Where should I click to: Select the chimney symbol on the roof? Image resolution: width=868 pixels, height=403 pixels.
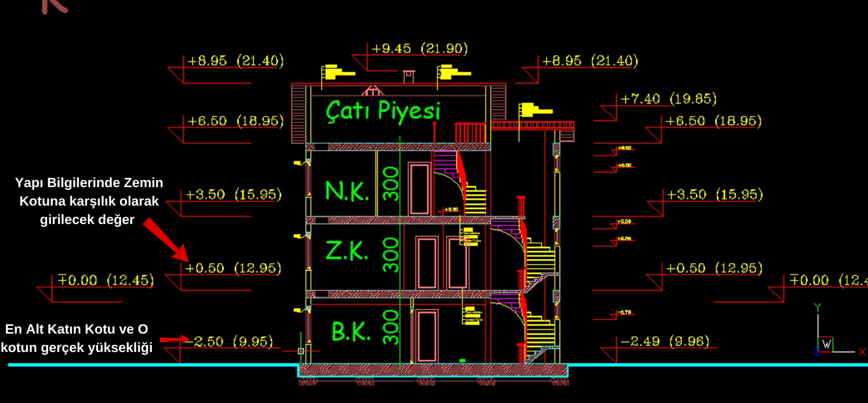click(x=409, y=76)
